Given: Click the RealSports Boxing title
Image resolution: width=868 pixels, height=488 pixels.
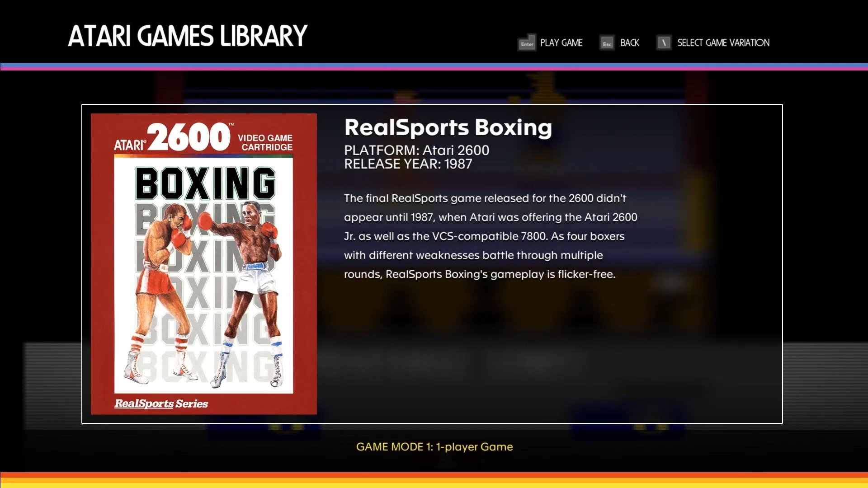Looking at the screenshot, I should pyautogui.click(x=448, y=127).
